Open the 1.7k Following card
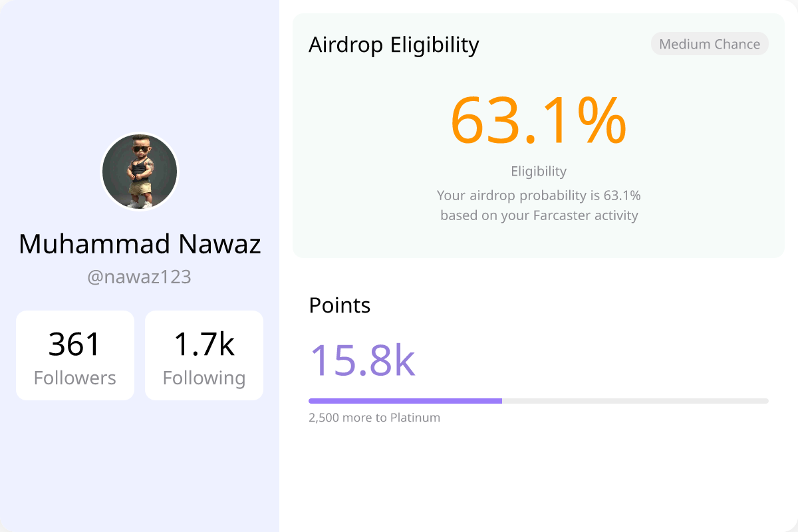Viewport: 798px width, 532px height. (204, 356)
